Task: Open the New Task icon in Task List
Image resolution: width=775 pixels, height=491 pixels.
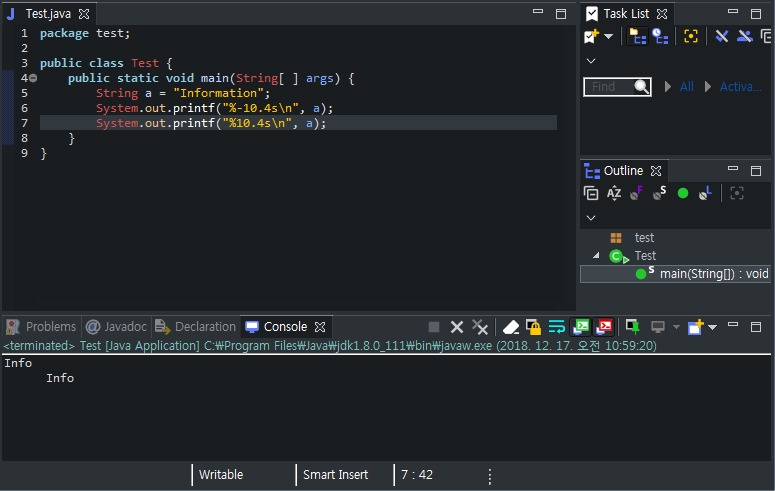Action: (x=591, y=36)
